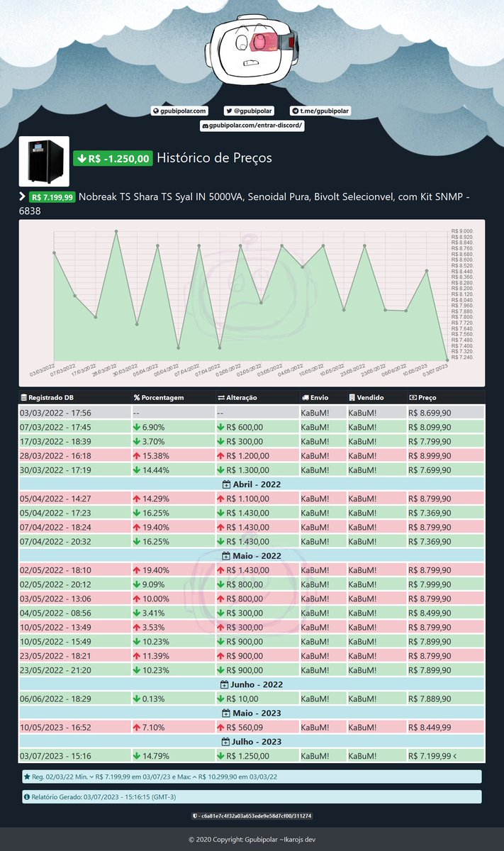This screenshot has height=851, width=504.
Task: Click the R$ 8.499,90 price cell
Action: click(446, 613)
